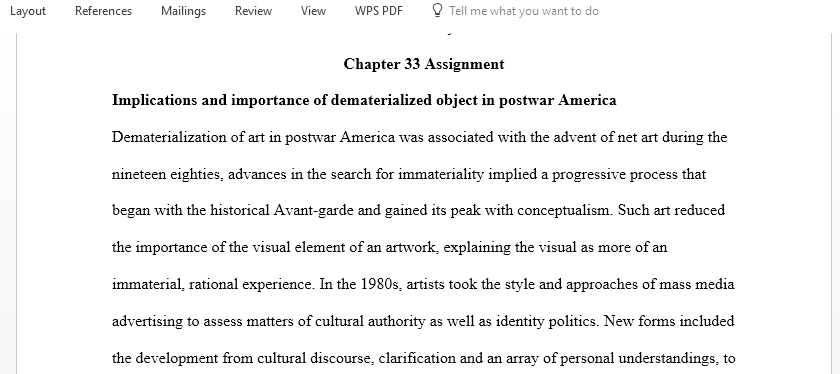Click the word 'Dematerialization' in first paragraph line
Screen dimensions: 840x374
tap(170, 137)
